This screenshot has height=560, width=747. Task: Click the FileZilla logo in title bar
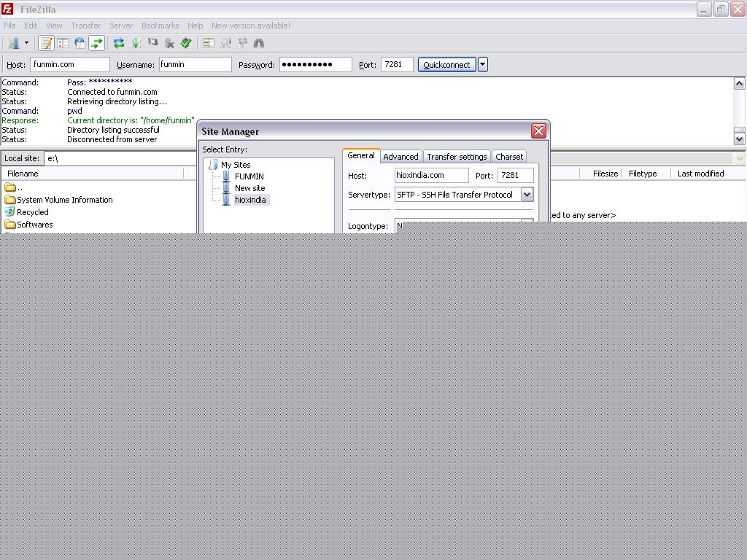click(x=7, y=9)
